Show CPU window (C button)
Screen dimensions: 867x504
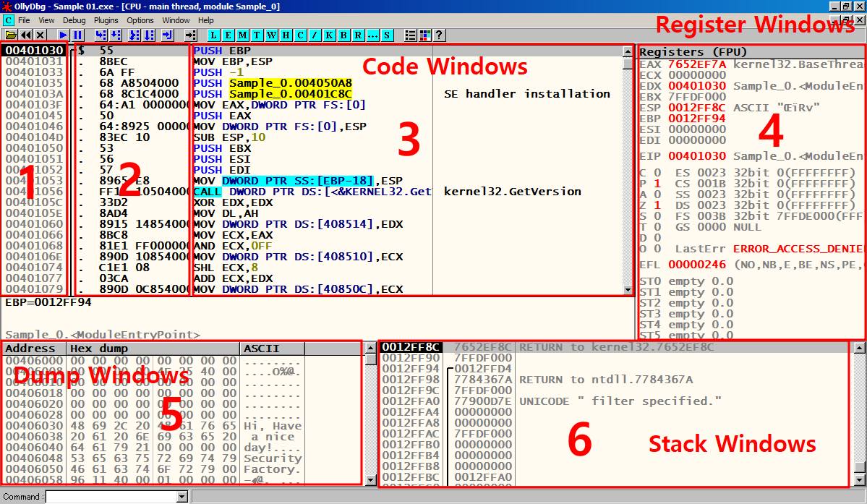pyautogui.click(x=300, y=35)
